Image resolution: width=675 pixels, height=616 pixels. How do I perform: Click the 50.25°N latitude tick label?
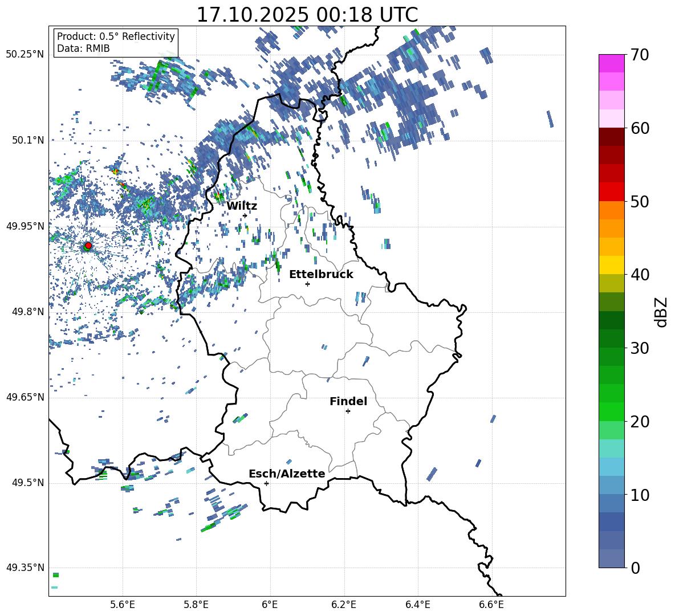tap(25, 55)
